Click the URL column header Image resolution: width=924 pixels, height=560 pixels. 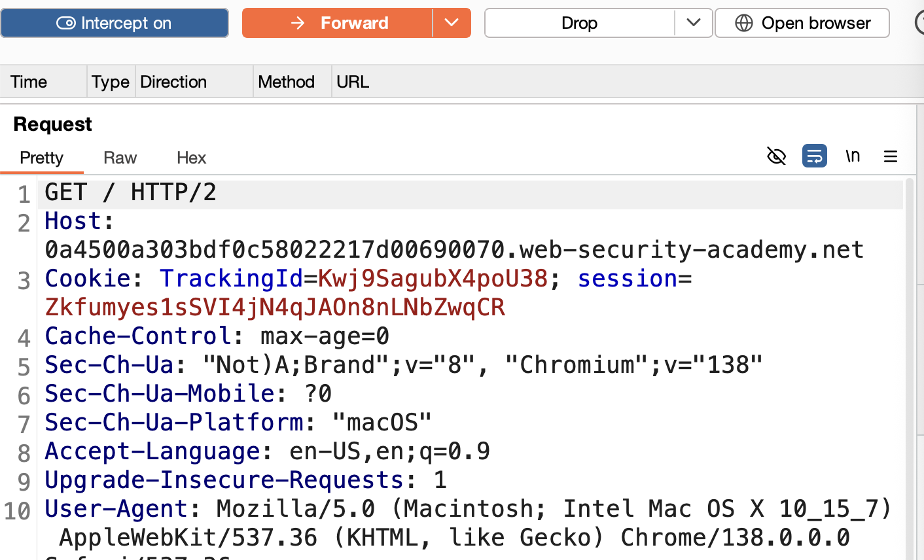point(353,82)
